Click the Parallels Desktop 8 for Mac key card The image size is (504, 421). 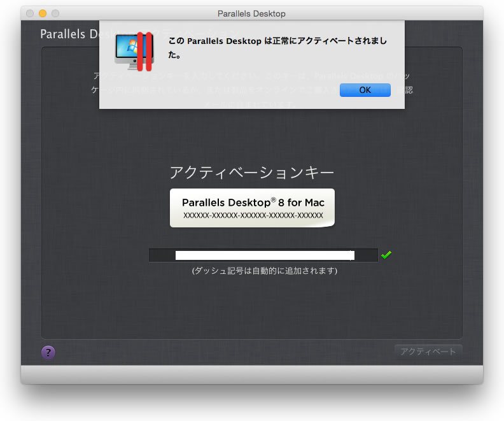(253, 208)
